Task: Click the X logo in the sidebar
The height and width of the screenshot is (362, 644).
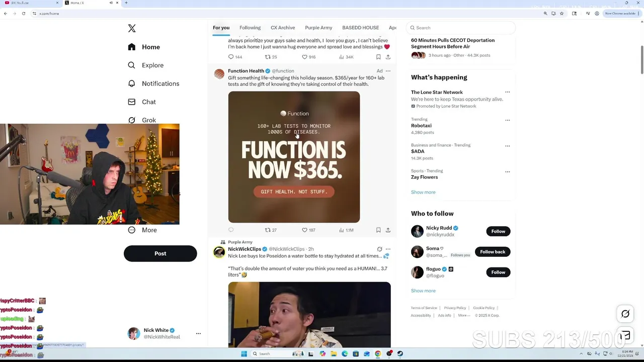Action: coord(132,28)
